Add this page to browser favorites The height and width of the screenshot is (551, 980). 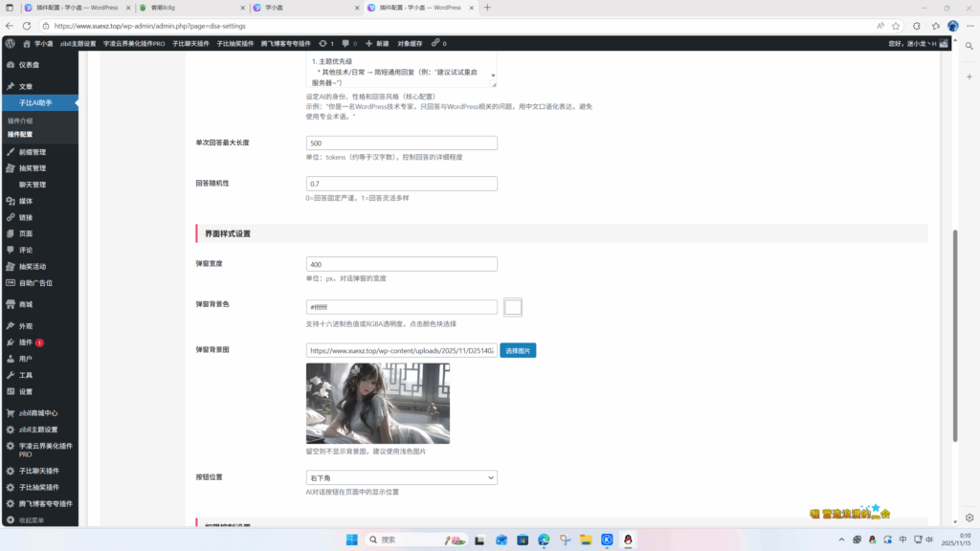point(897,26)
